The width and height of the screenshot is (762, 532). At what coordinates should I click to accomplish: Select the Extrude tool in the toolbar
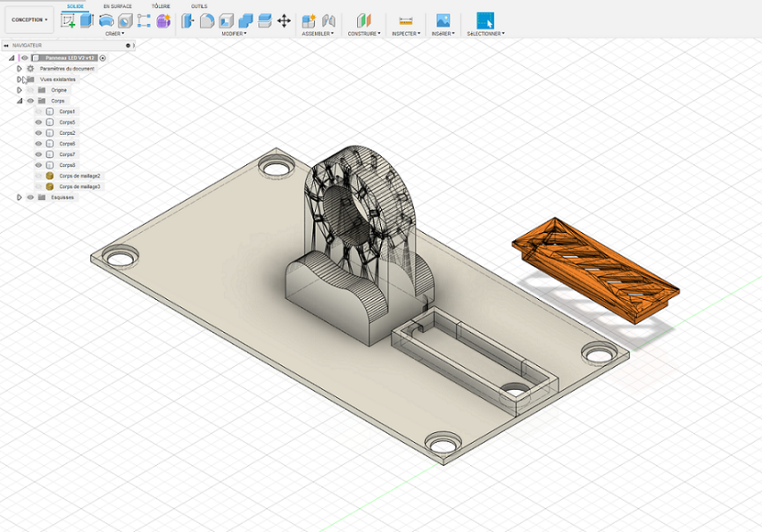click(x=87, y=20)
